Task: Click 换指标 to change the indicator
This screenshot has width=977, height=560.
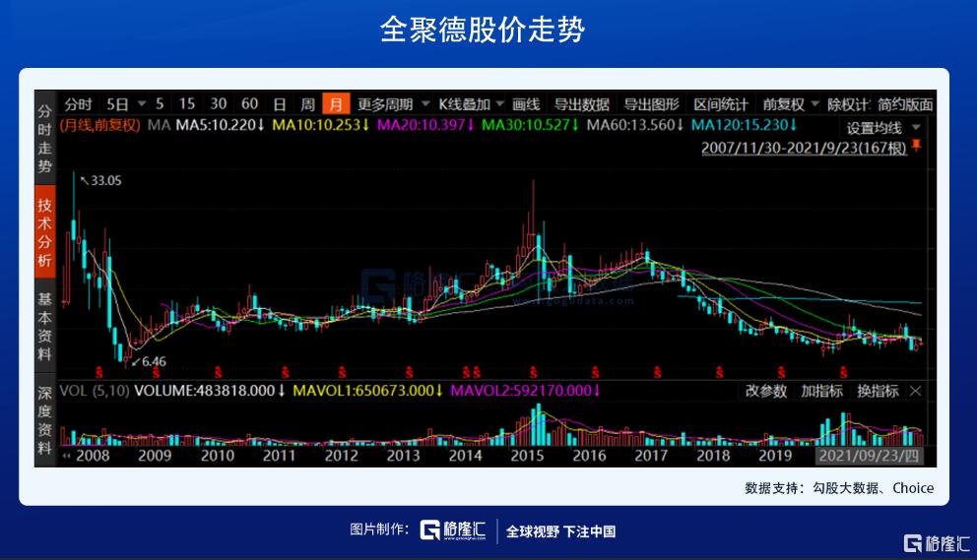Action: (878, 391)
